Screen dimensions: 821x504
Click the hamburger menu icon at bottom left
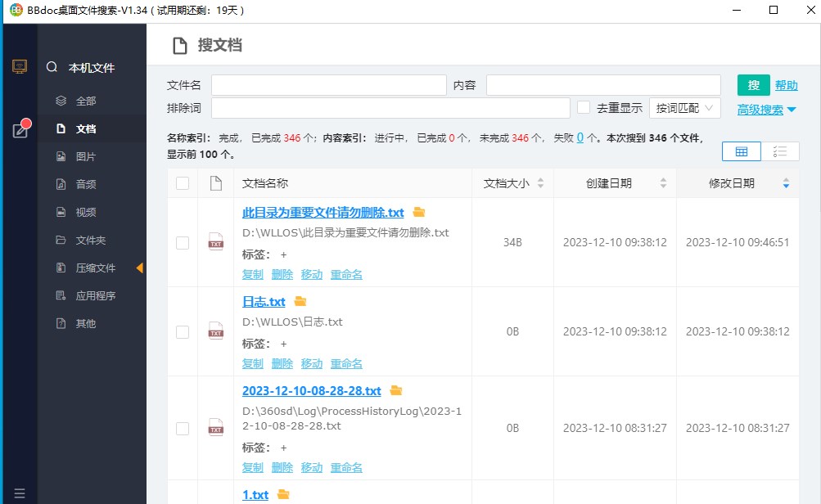point(20,493)
